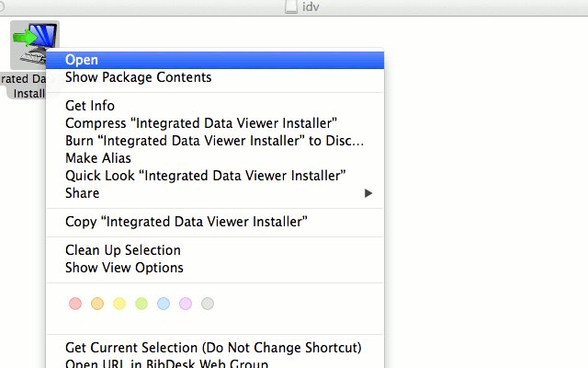The width and height of the screenshot is (588, 368).
Task: Open Get Info for the installer
Action: [x=90, y=106]
